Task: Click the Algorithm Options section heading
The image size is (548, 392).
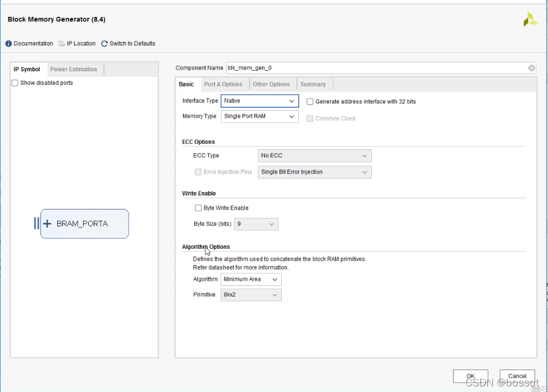Action: [x=206, y=247]
